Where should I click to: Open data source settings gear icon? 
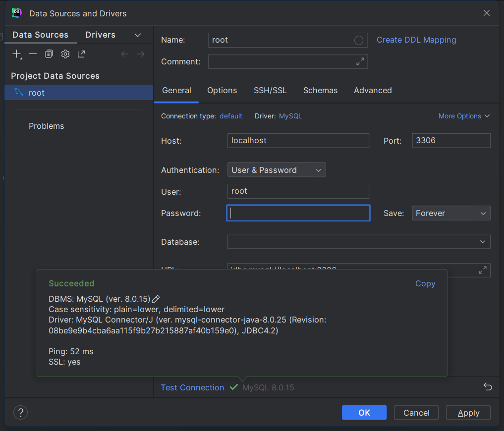click(65, 54)
